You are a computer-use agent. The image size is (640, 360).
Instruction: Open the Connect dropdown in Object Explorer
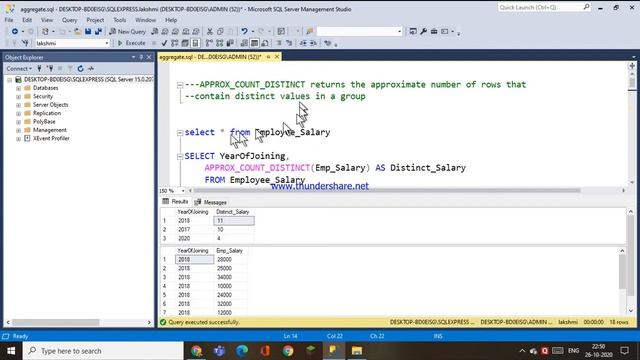pos(19,69)
